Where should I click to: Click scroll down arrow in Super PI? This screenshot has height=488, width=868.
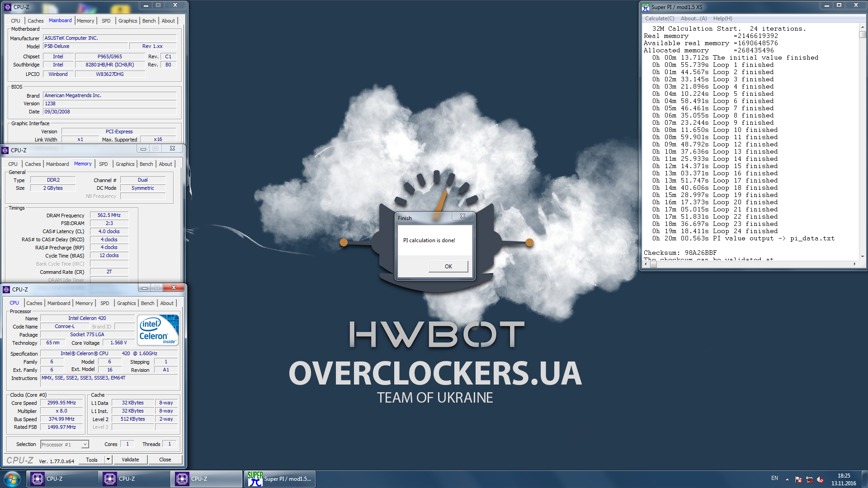point(863,256)
